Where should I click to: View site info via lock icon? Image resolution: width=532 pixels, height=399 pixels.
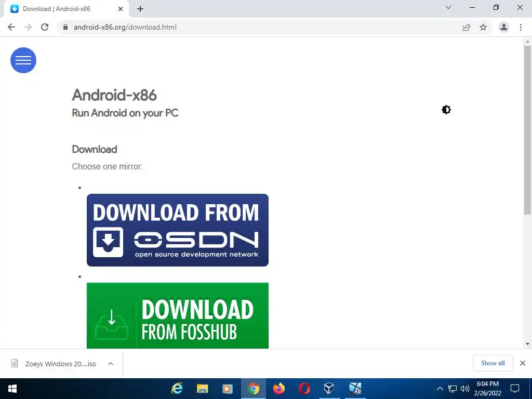click(x=65, y=27)
